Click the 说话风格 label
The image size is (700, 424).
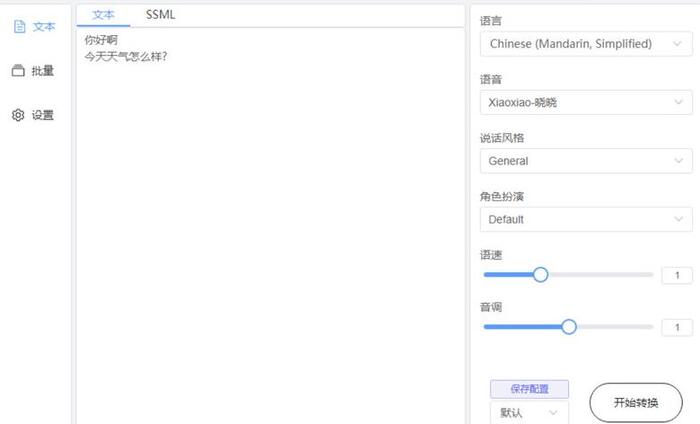click(502, 138)
